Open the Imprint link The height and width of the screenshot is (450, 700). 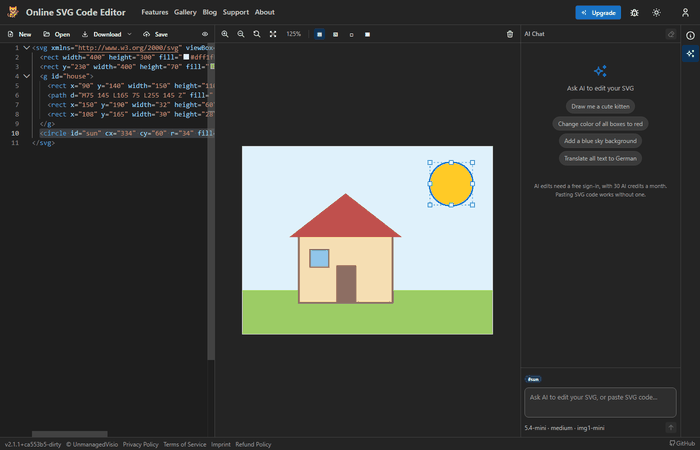coord(221,444)
